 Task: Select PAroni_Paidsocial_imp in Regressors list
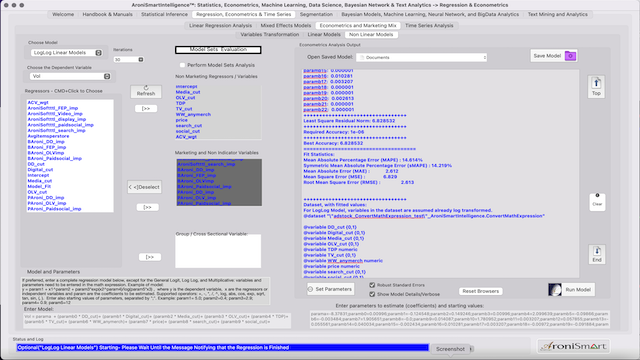coord(54,209)
